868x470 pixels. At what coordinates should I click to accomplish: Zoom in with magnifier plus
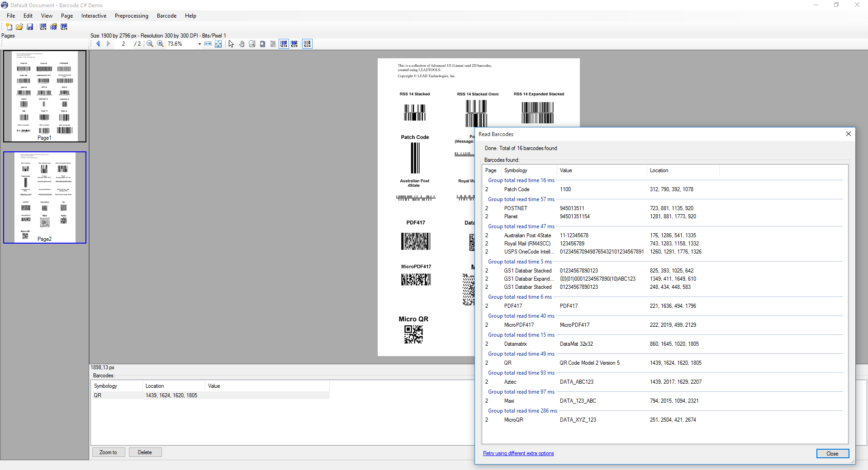[x=161, y=44]
